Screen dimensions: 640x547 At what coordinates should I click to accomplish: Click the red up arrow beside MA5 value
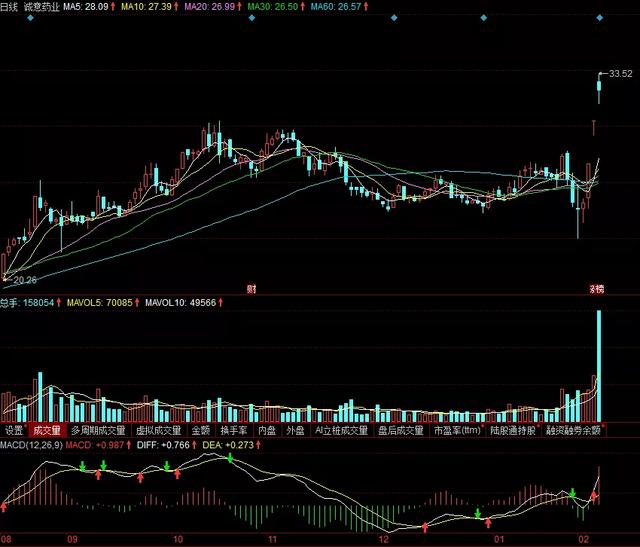(113, 7)
